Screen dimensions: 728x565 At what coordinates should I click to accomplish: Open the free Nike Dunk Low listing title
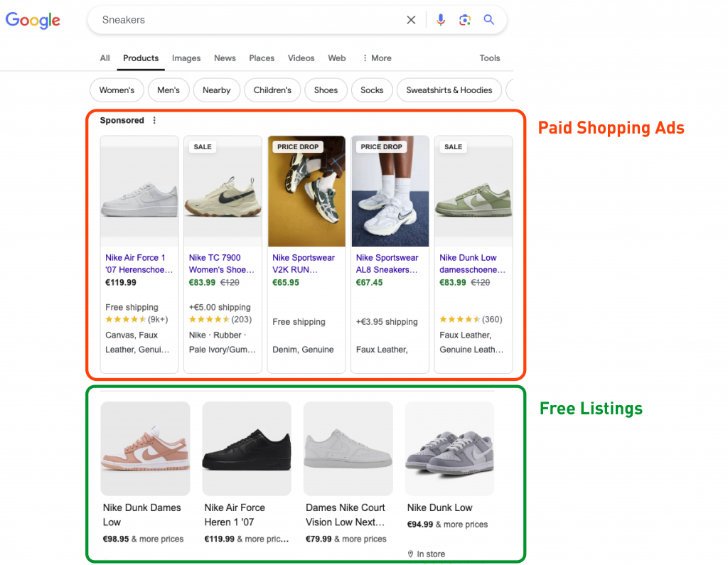coord(439,508)
